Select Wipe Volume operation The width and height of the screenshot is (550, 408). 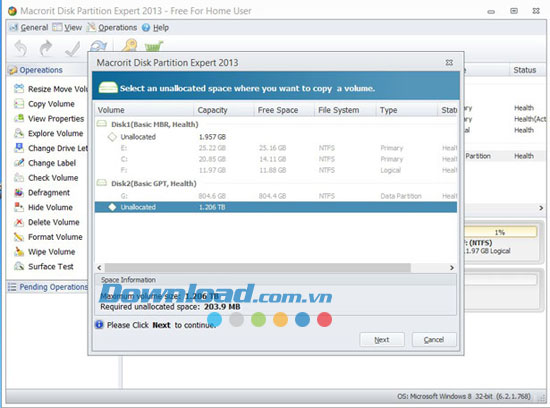click(x=45, y=252)
